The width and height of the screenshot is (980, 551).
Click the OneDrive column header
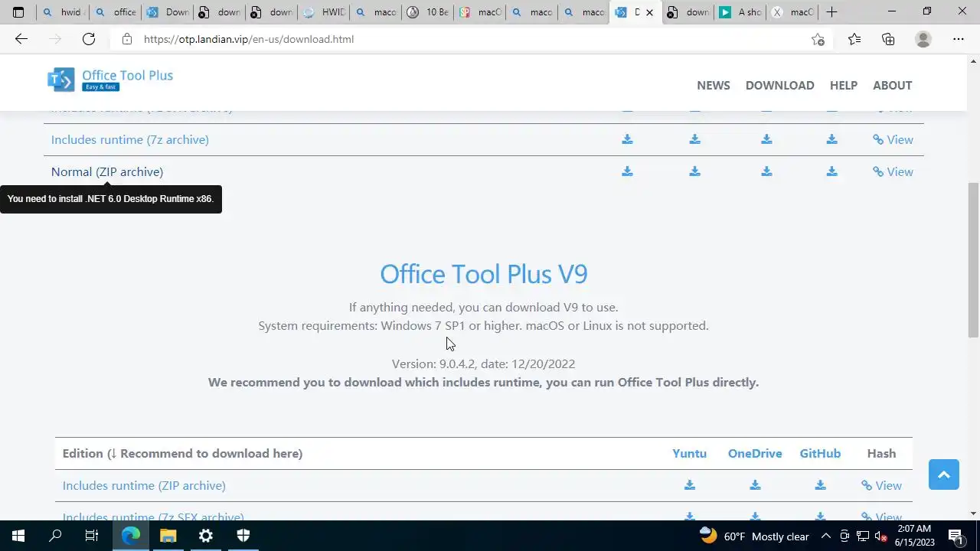(x=755, y=453)
